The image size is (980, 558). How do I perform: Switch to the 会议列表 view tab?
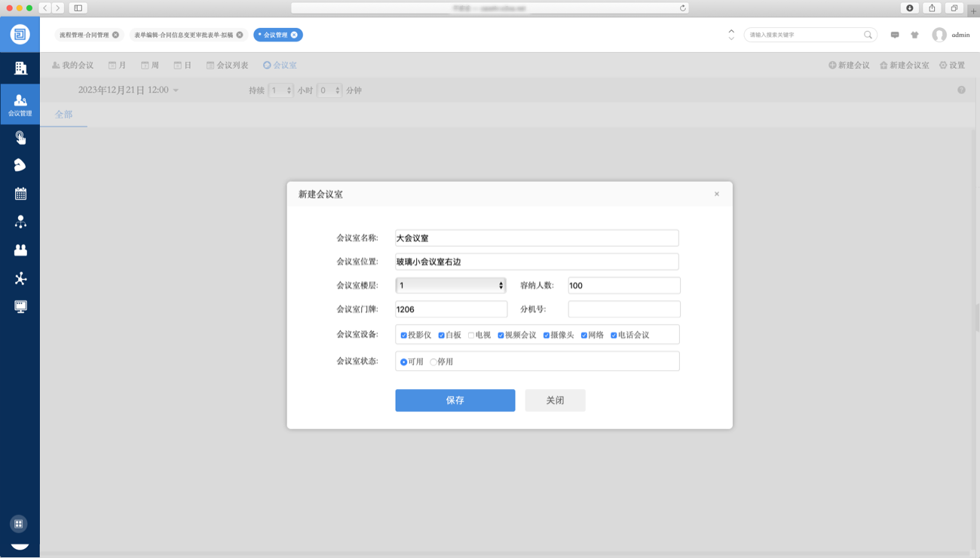click(228, 66)
